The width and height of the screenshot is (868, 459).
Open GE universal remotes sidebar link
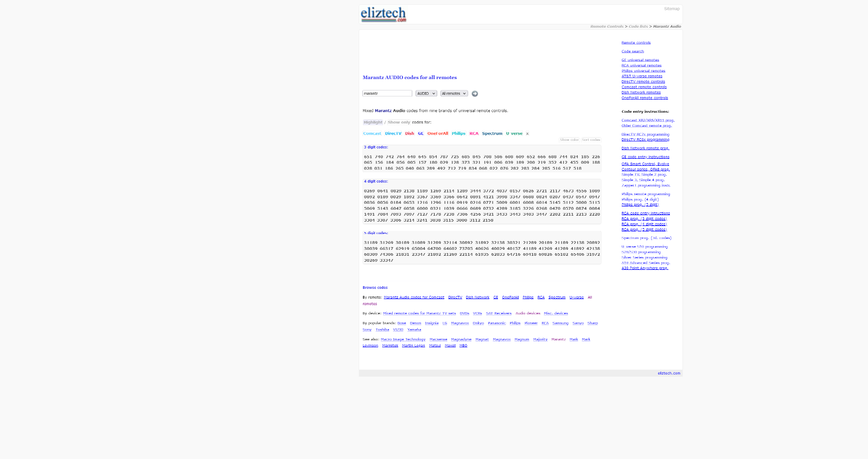(x=640, y=60)
